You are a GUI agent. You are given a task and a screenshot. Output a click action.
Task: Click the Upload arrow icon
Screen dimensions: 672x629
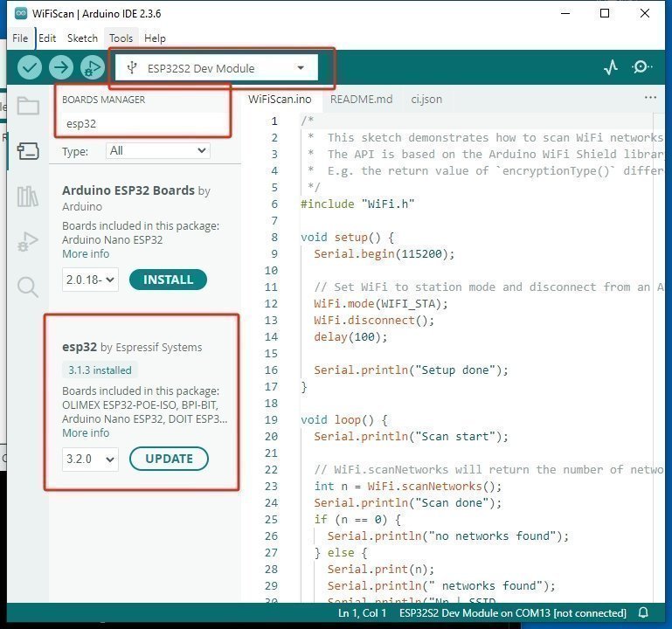click(x=60, y=67)
